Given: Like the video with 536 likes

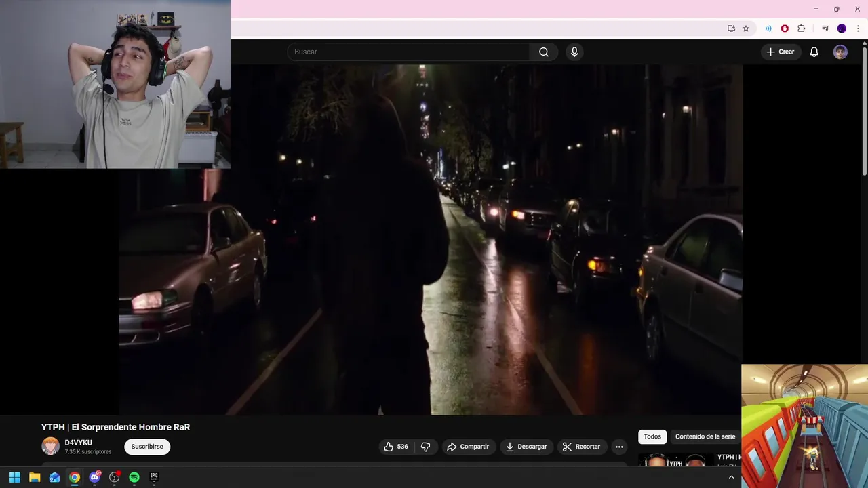Looking at the screenshot, I should point(396,447).
